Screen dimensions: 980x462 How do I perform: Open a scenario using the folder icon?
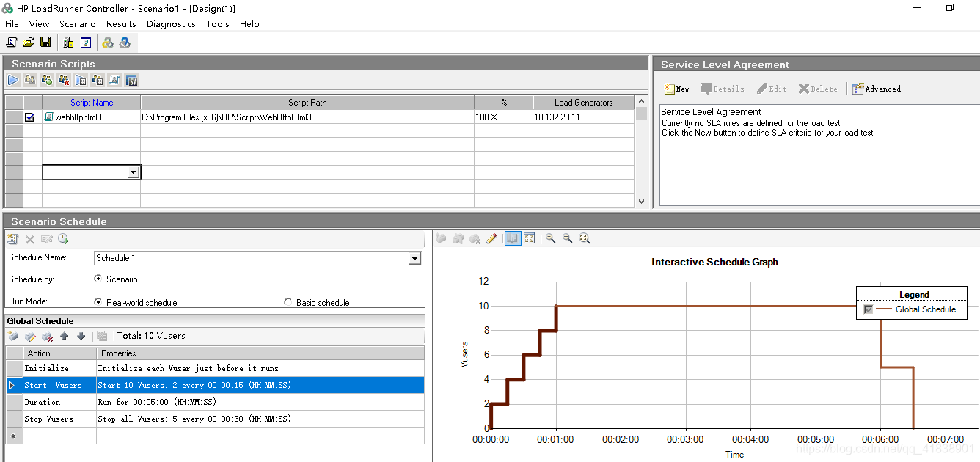[x=28, y=43]
